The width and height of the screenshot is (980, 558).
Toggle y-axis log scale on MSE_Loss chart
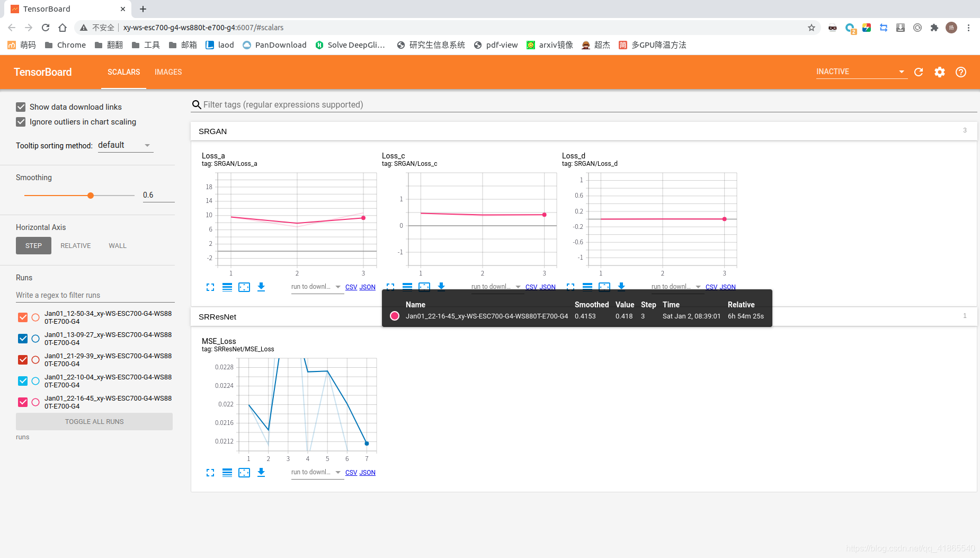227,472
